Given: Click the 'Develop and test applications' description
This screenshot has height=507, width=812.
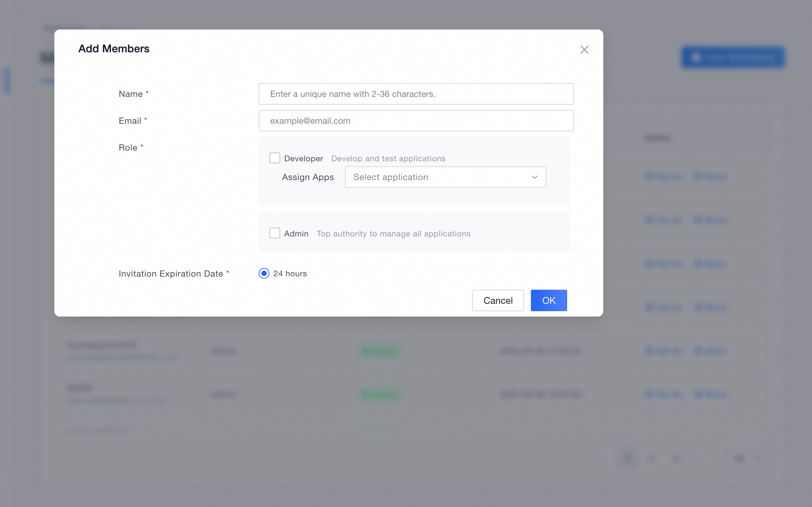Looking at the screenshot, I should [x=388, y=159].
